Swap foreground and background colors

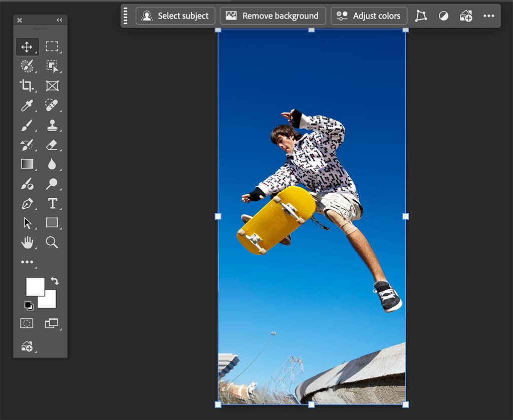55,281
